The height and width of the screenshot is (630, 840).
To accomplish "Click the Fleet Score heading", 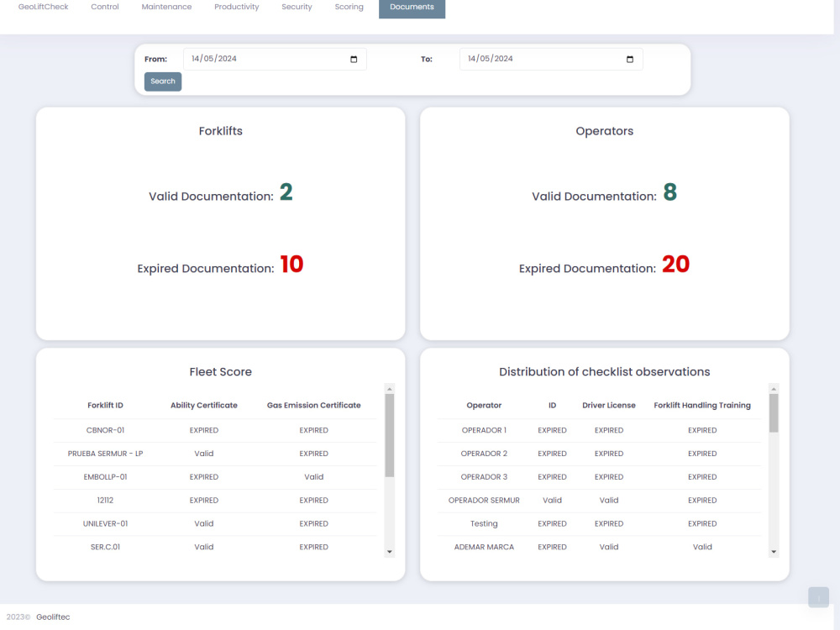I will 221,372.
